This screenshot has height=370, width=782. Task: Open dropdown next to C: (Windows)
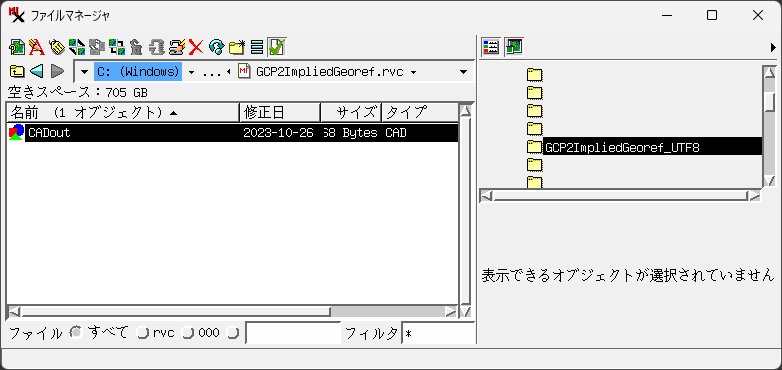click(x=191, y=72)
